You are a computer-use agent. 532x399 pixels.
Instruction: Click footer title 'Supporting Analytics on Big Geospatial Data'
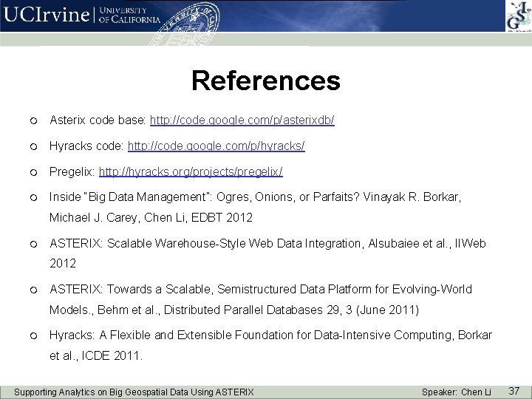(x=134, y=392)
